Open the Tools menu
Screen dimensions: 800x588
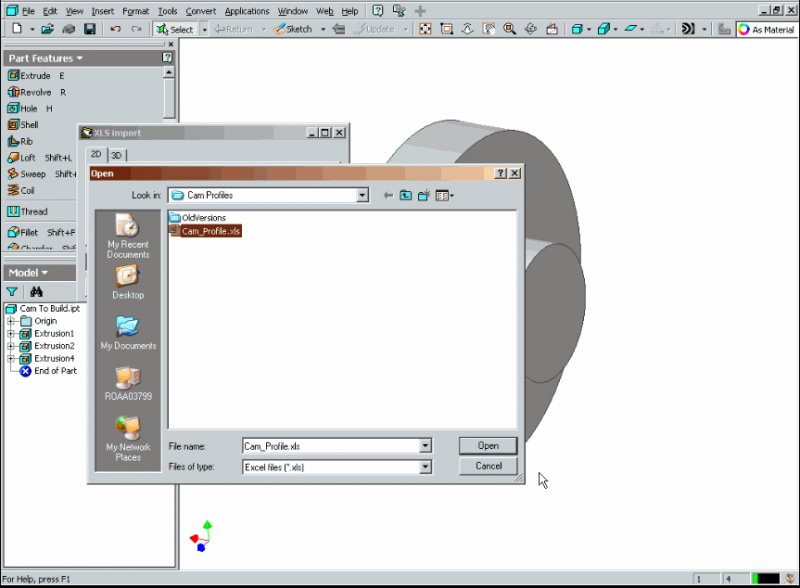(x=167, y=11)
